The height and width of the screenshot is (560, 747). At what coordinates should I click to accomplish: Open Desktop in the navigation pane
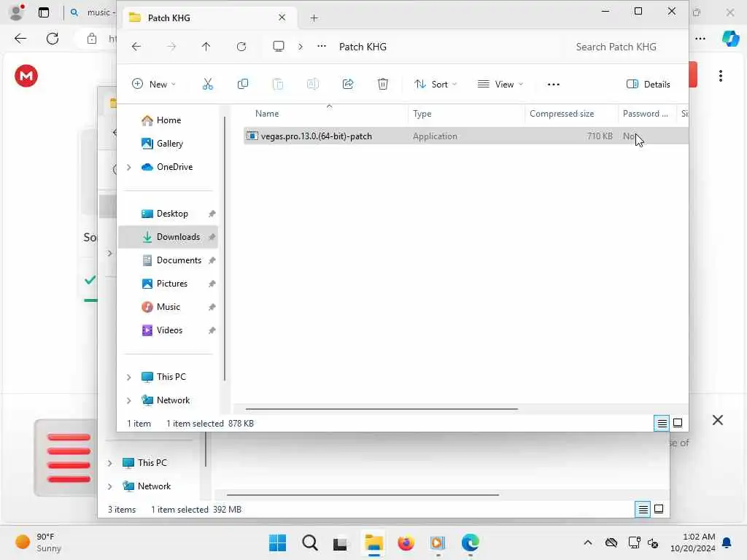[168, 214]
